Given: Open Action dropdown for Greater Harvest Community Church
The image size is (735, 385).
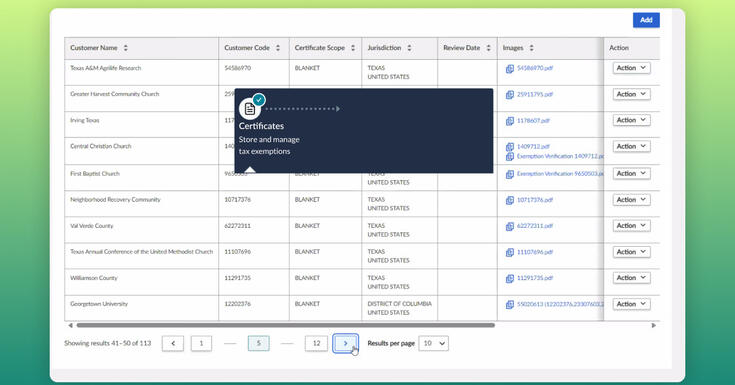Looking at the screenshot, I should click(631, 94).
